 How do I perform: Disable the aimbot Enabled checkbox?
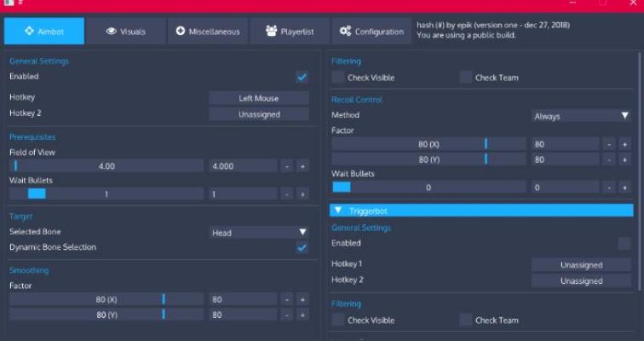pyautogui.click(x=302, y=77)
